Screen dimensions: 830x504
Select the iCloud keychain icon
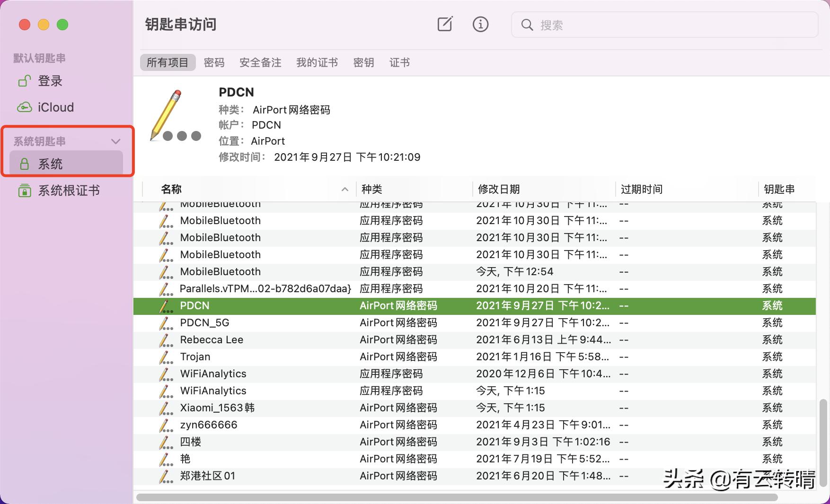(24, 107)
